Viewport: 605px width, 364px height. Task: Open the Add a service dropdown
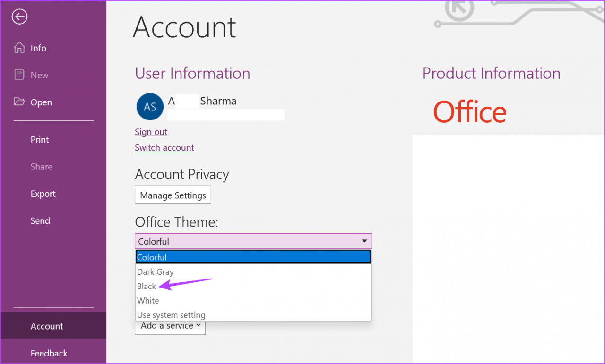[x=170, y=326]
